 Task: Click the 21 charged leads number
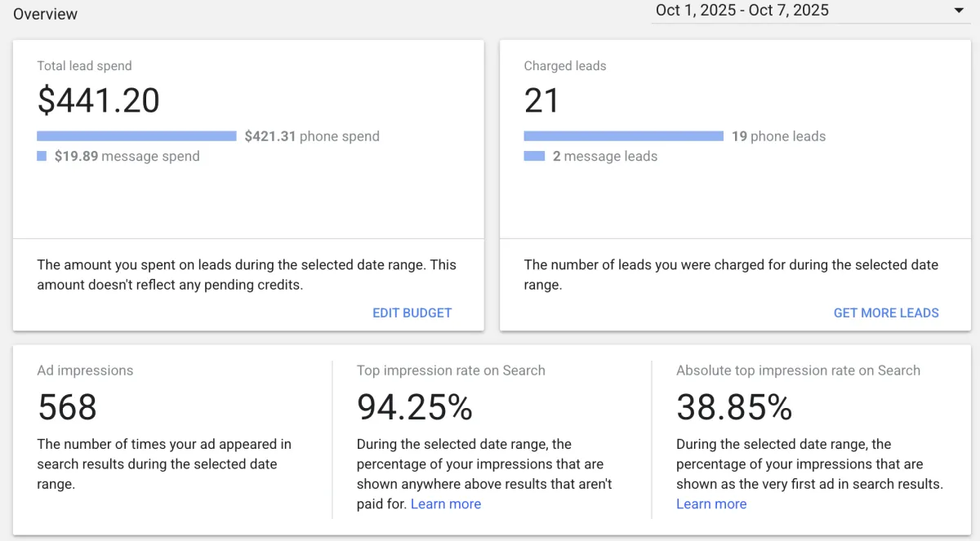tap(541, 100)
